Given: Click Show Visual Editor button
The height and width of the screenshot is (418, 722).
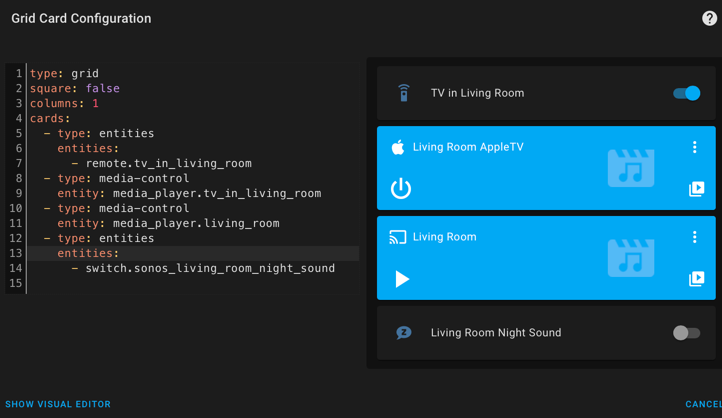Looking at the screenshot, I should pos(58,404).
